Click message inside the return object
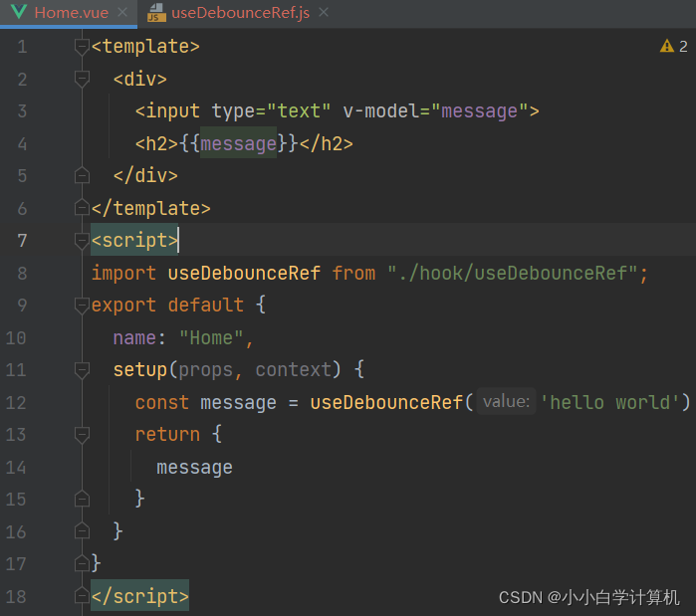The image size is (696, 616). click(x=195, y=468)
